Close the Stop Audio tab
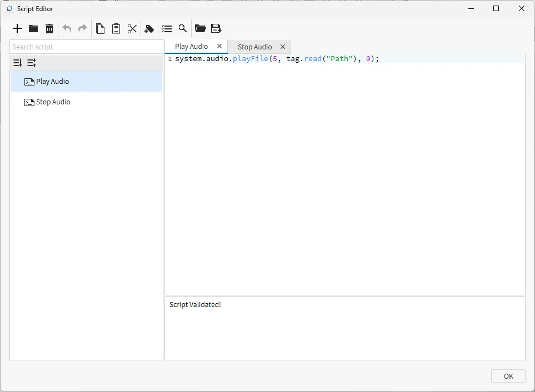This screenshot has height=392, width=535. tap(283, 47)
